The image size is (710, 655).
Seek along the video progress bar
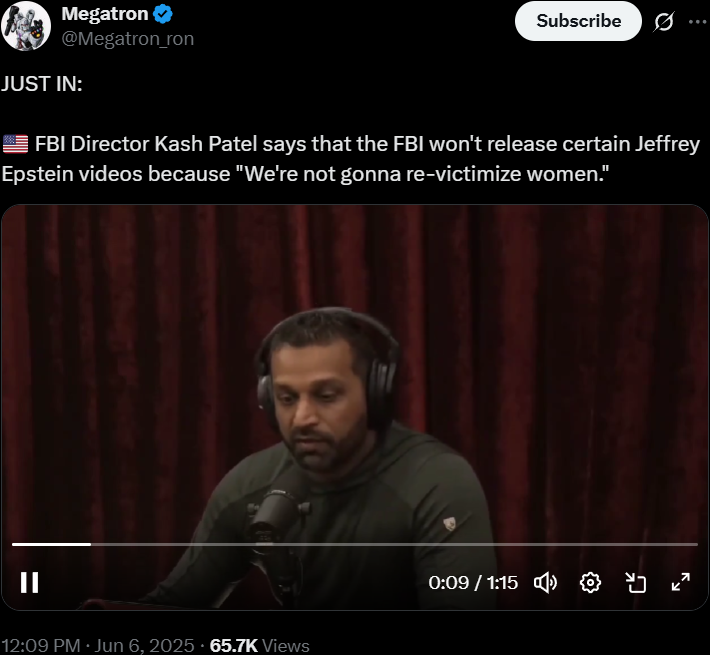click(355, 544)
